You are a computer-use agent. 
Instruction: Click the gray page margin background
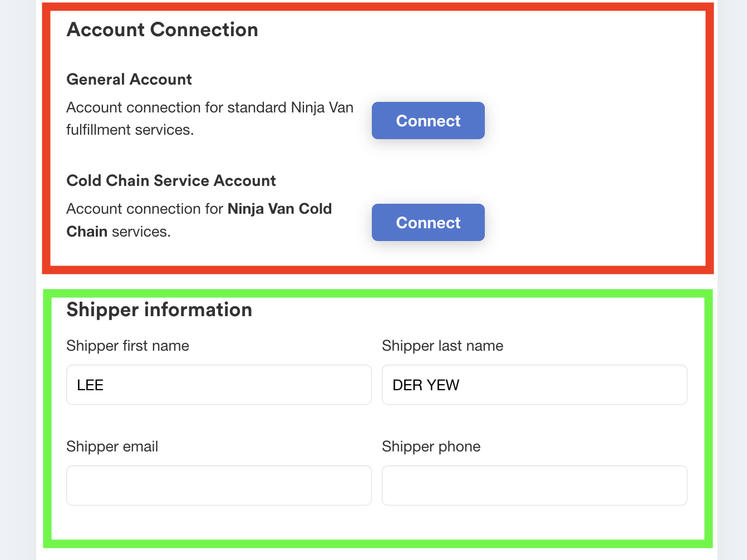(x=18, y=278)
